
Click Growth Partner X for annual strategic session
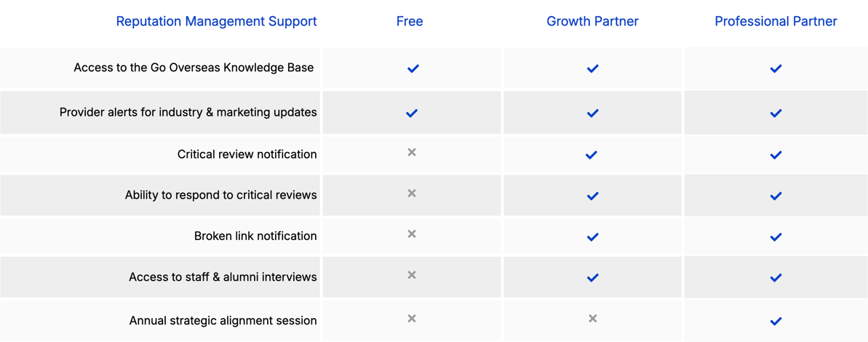(x=592, y=319)
